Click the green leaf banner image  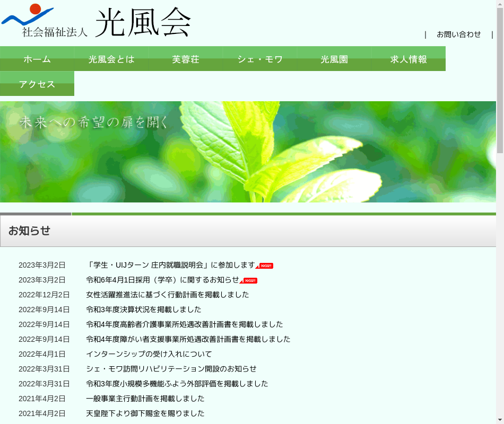click(x=248, y=152)
